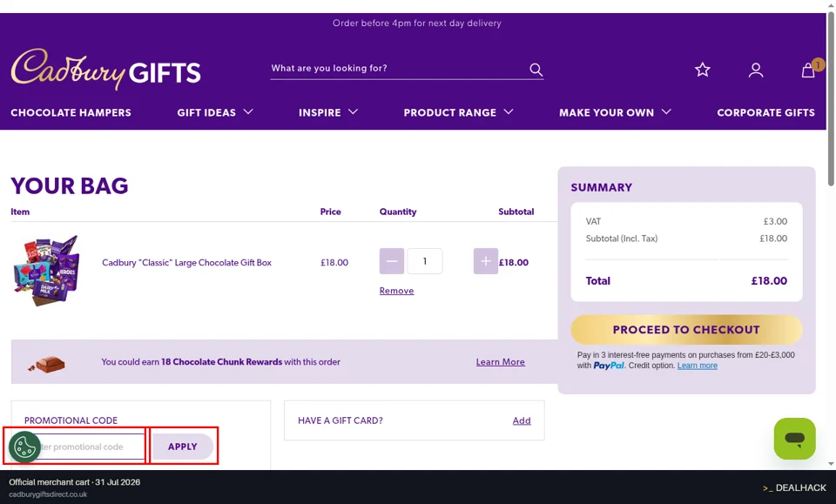Open the cookie settings icon

pos(24,447)
